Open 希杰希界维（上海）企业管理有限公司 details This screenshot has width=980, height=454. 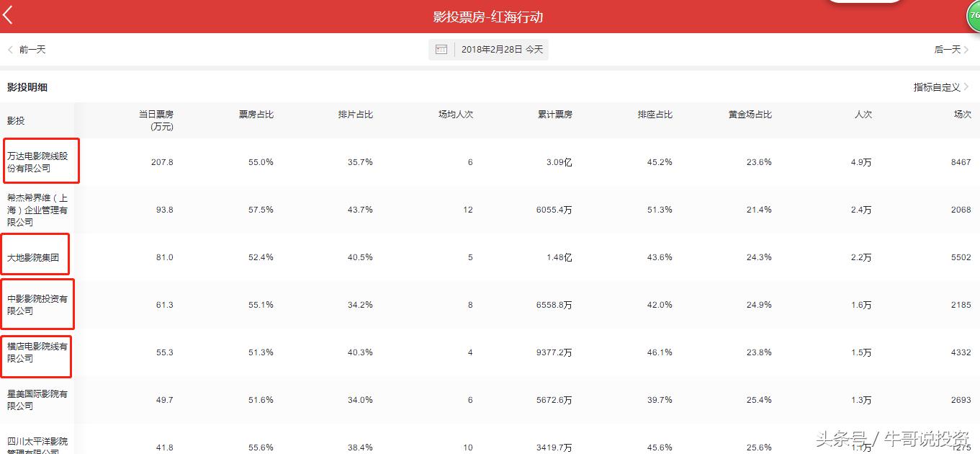(36, 210)
